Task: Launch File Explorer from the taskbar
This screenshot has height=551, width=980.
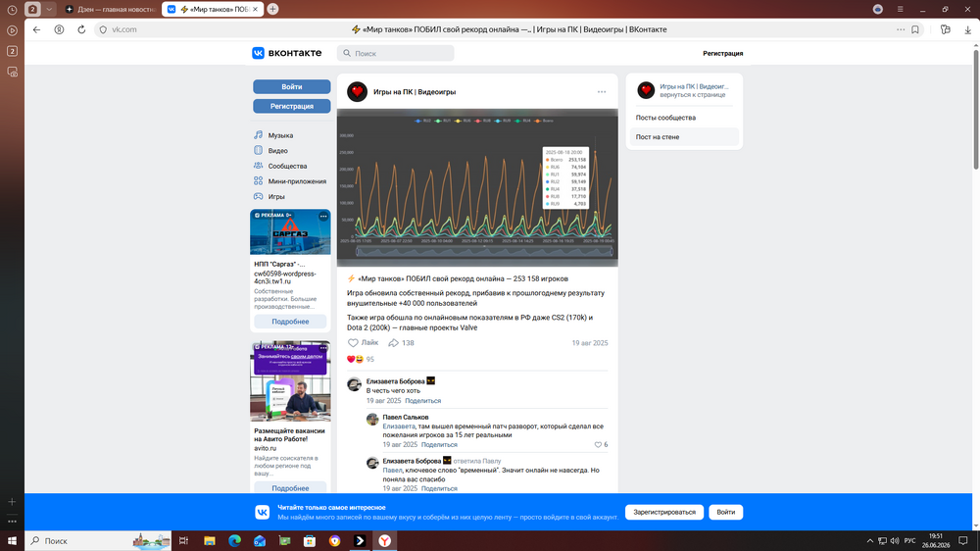Action: (210, 540)
